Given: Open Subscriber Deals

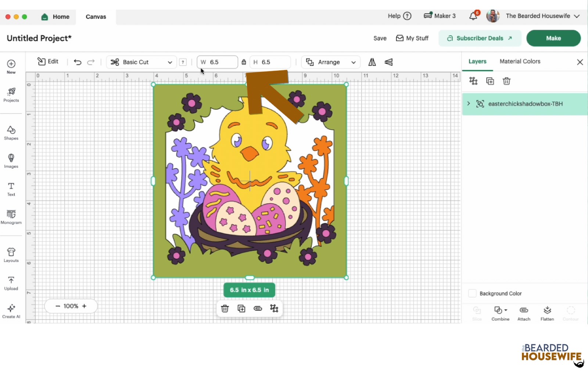Looking at the screenshot, I should (x=480, y=38).
